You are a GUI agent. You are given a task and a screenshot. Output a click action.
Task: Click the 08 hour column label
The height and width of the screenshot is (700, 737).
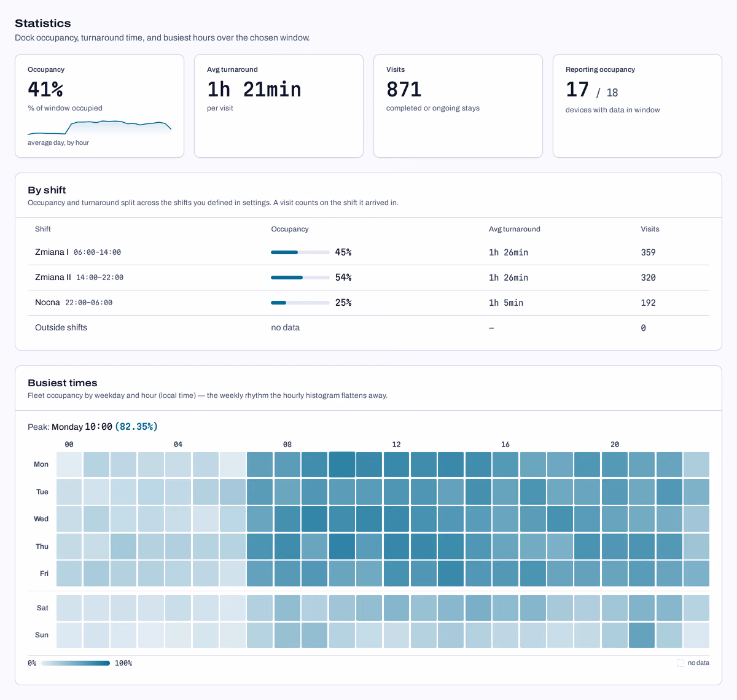coord(287,444)
